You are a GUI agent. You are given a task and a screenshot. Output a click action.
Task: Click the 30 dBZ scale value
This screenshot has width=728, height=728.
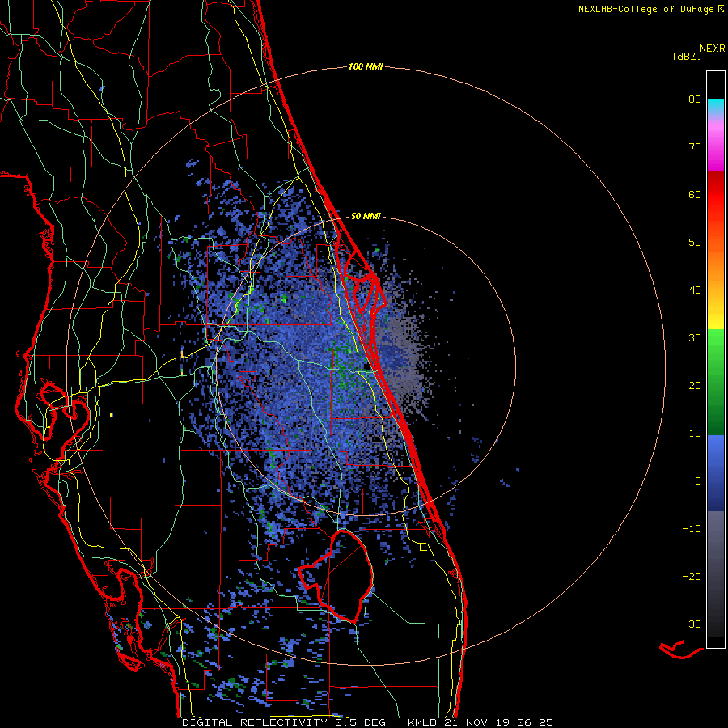pyautogui.click(x=695, y=338)
